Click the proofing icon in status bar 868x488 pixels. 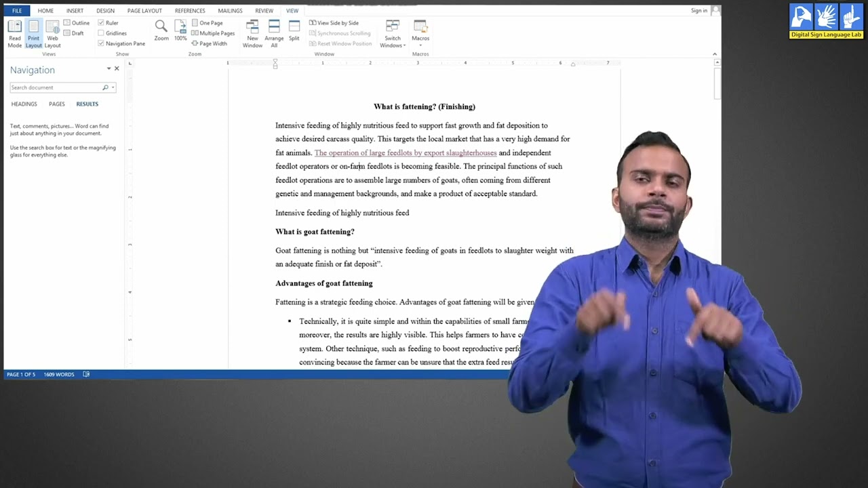click(86, 374)
